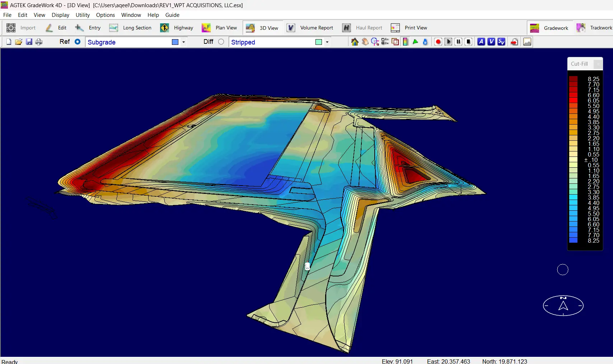Open the Utility menu

pyautogui.click(x=83, y=15)
